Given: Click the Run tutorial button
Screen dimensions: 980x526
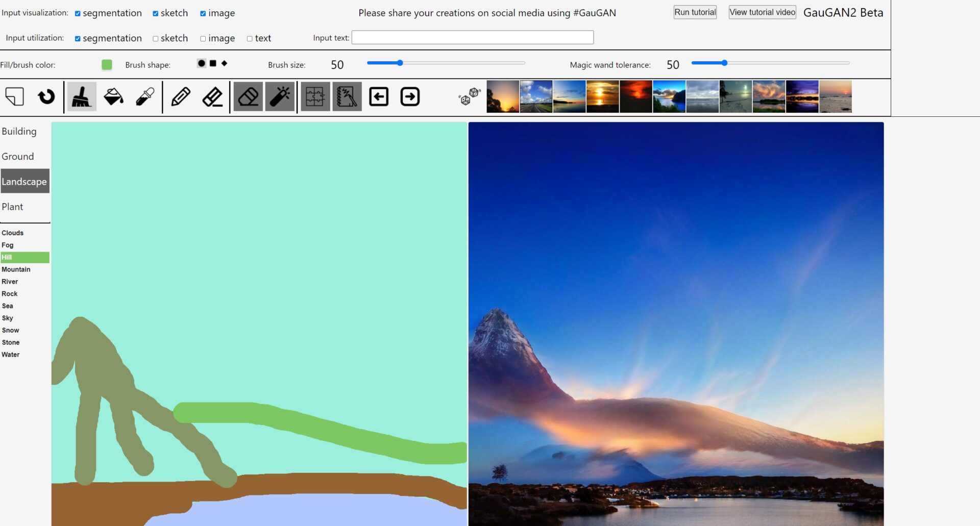Looking at the screenshot, I should tap(695, 12).
